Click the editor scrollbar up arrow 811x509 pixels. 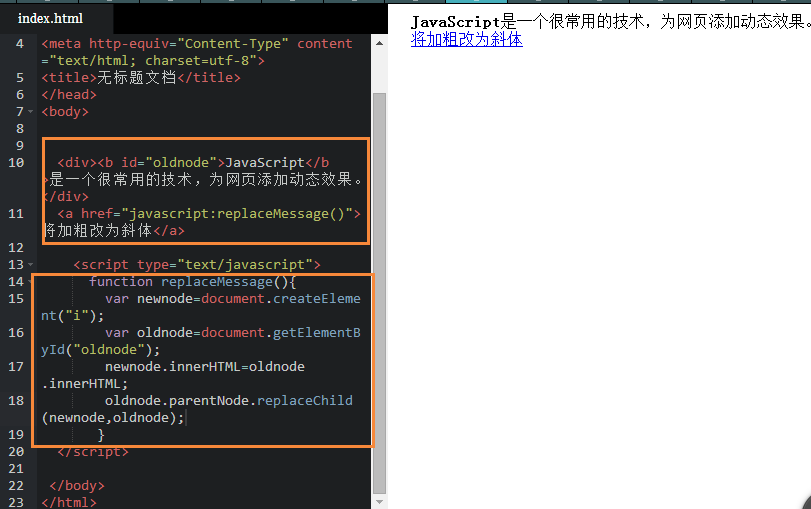coord(379,43)
